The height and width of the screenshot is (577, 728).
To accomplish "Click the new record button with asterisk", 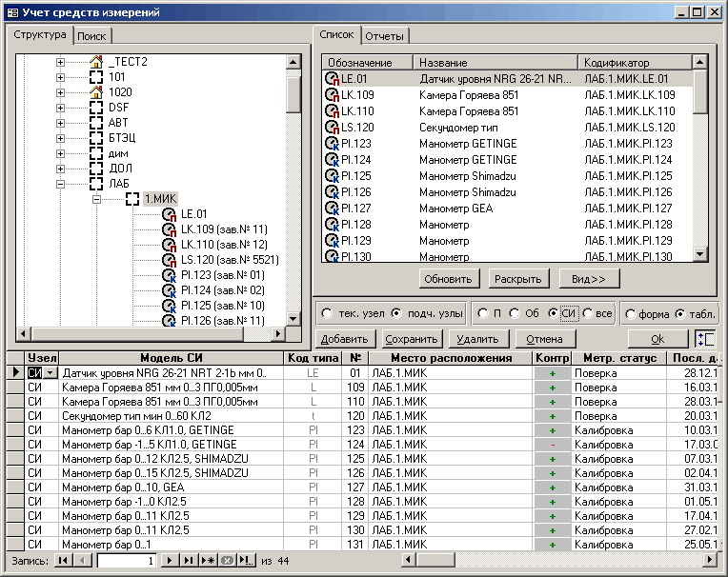I will [208, 562].
